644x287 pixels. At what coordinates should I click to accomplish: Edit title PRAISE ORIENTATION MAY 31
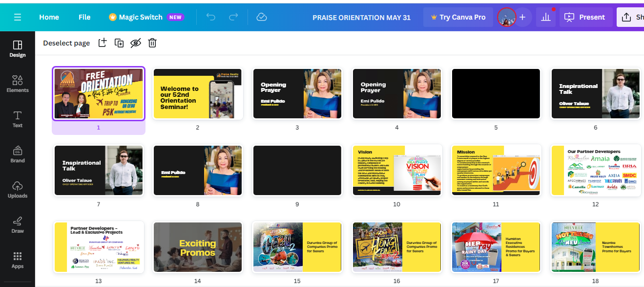coord(361,17)
